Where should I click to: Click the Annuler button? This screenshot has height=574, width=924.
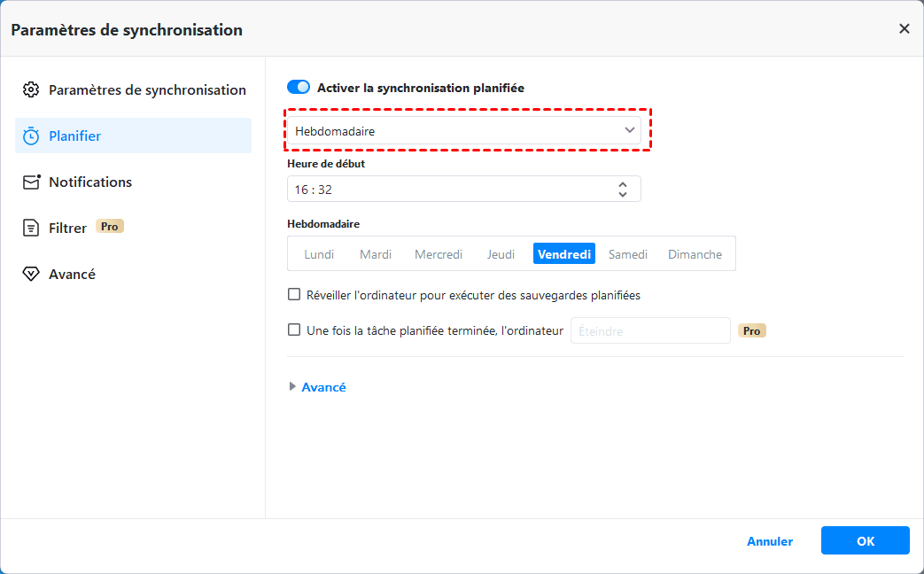tap(770, 541)
